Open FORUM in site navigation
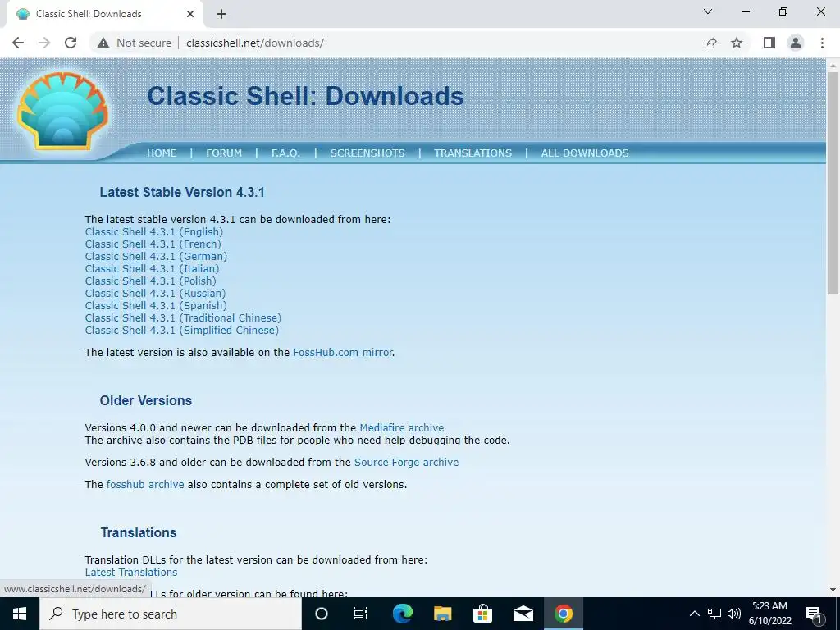This screenshot has width=840, height=630. coord(224,153)
